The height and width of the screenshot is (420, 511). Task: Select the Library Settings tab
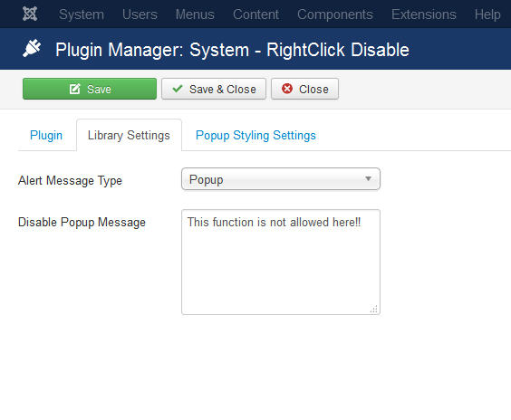pyautogui.click(x=129, y=135)
